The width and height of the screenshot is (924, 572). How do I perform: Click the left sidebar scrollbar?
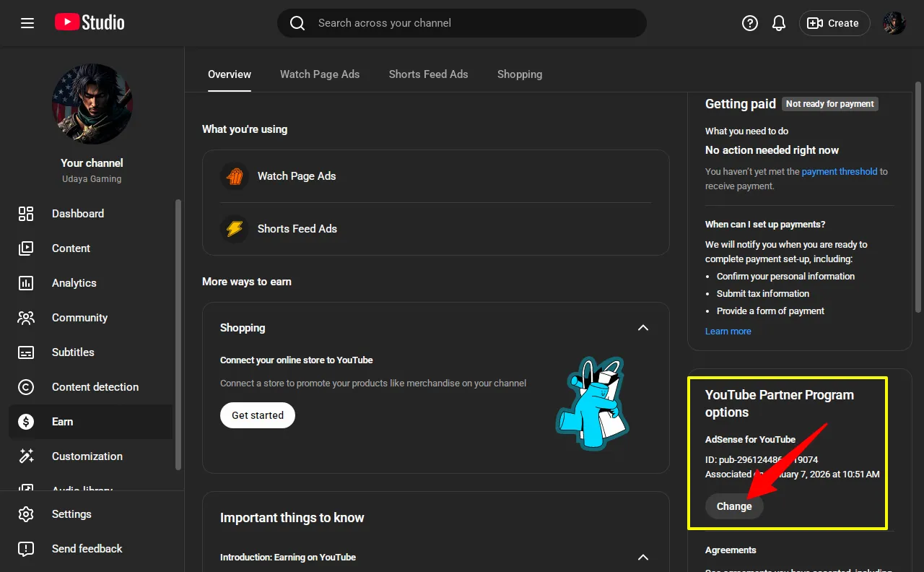pyautogui.click(x=178, y=335)
